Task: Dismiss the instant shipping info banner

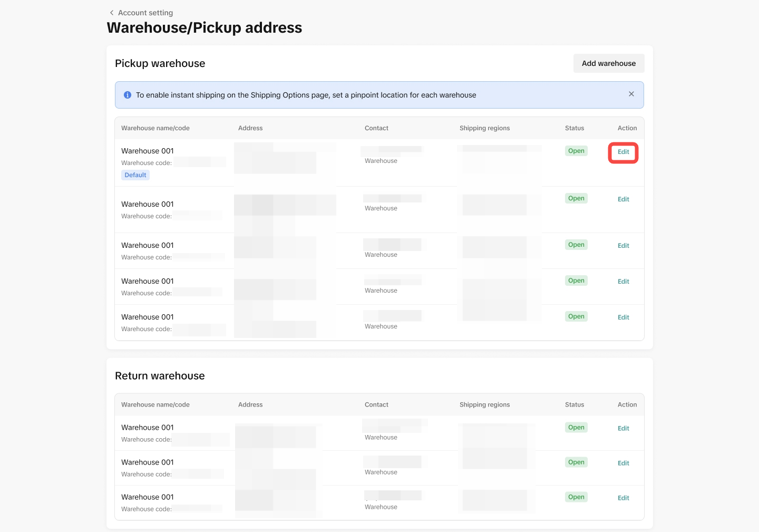Action: click(x=631, y=94)
